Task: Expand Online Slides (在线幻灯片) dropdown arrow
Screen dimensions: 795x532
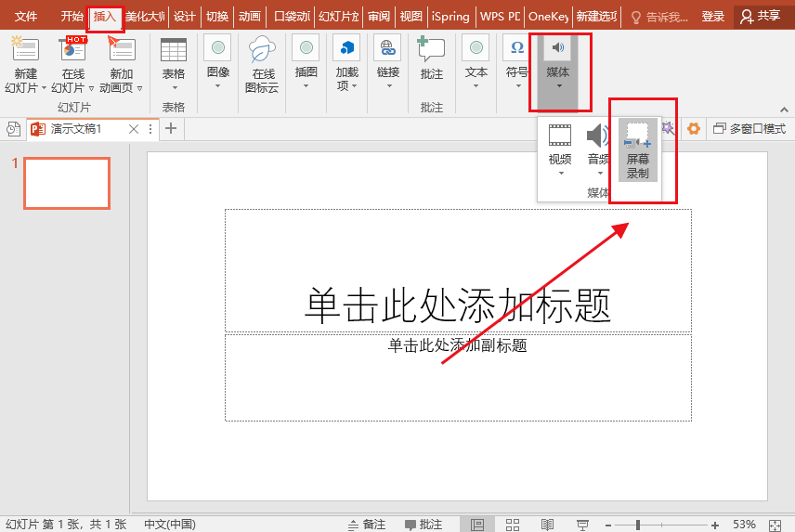Action: (91, 88)
